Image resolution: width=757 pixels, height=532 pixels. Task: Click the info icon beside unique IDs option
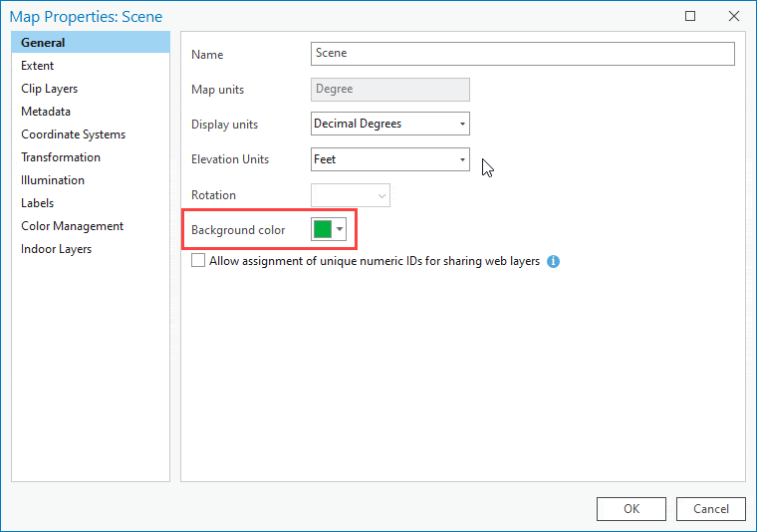coord(554,262)
